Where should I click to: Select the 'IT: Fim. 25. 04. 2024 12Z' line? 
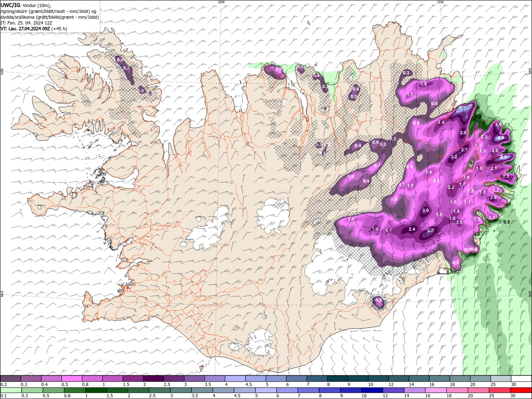26,23
